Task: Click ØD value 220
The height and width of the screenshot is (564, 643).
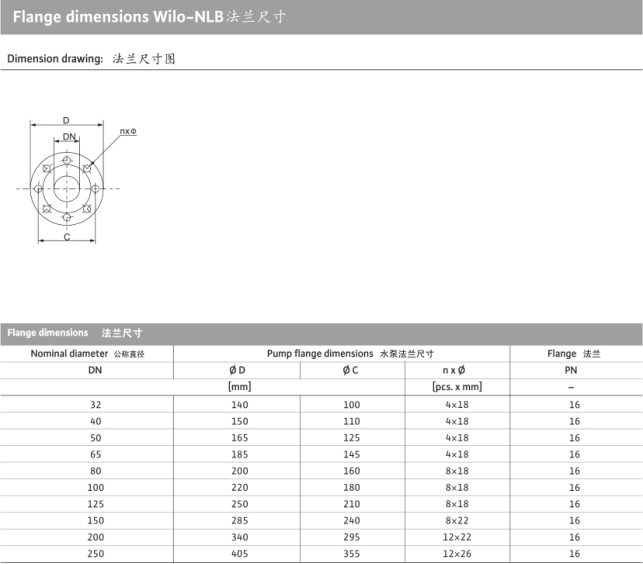Action: pyautogui.click(x=240, y=487)
